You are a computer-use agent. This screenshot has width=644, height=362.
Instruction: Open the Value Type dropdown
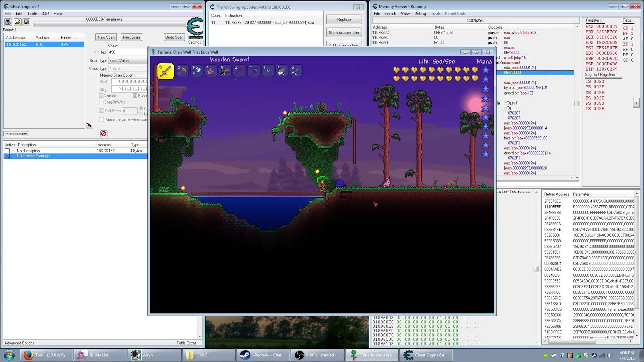pos(128,68)
